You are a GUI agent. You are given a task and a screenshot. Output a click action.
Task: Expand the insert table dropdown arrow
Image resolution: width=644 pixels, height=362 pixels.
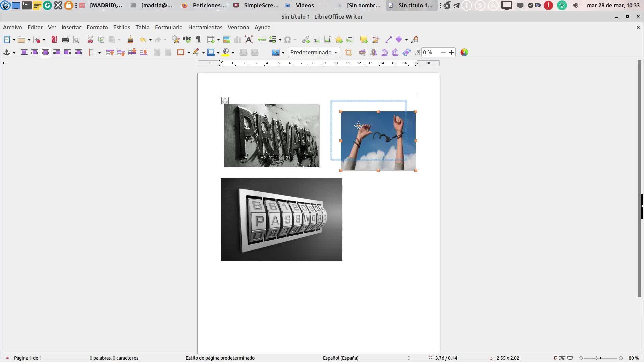click(218, 40)
